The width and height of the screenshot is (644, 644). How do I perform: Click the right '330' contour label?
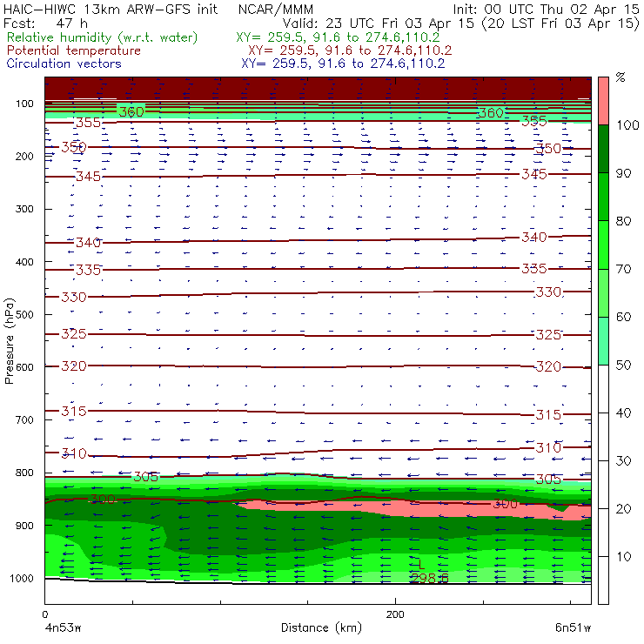click(x=548, y=292)
